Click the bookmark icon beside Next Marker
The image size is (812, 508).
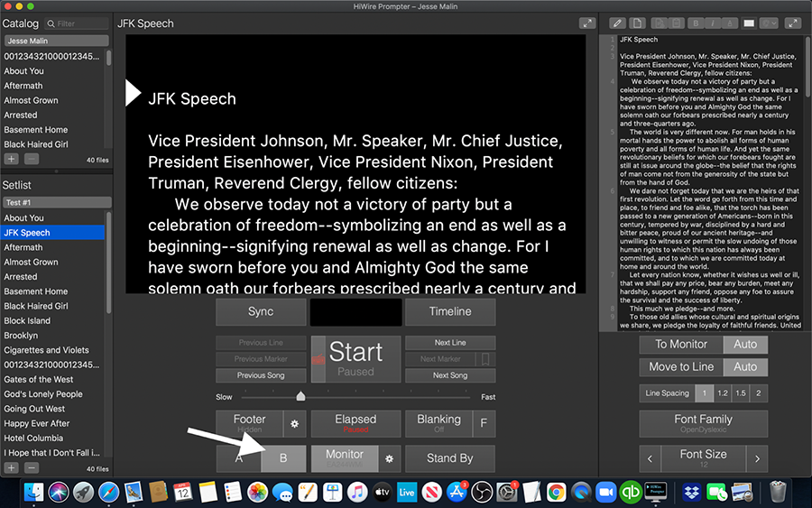pyautogui.click(x=485, y=359)
